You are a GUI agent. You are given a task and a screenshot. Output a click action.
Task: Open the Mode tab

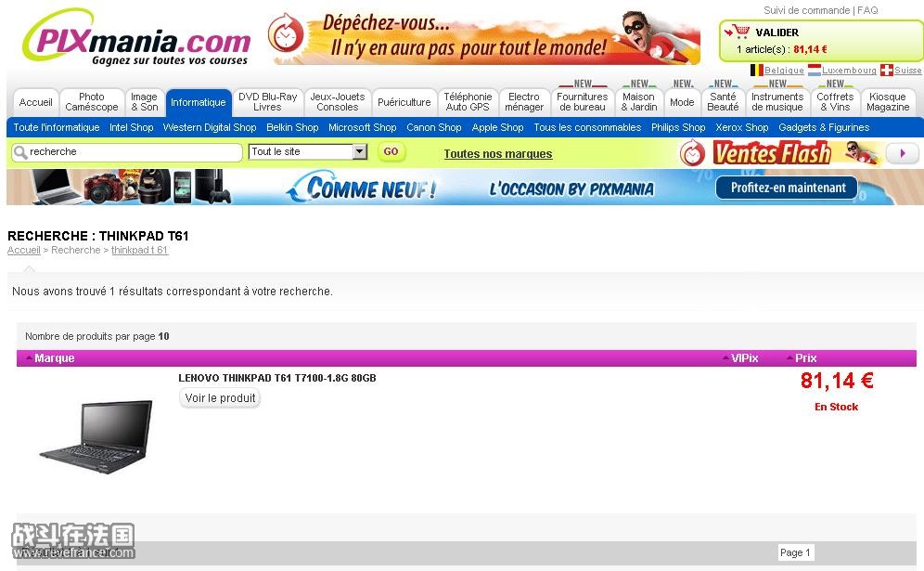[682, 102]
